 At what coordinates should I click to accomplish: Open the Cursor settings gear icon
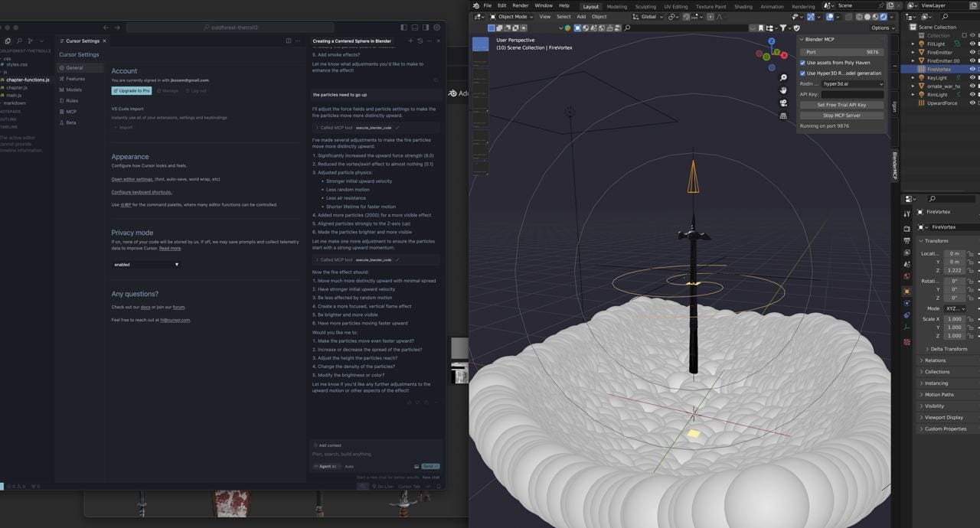436,28
